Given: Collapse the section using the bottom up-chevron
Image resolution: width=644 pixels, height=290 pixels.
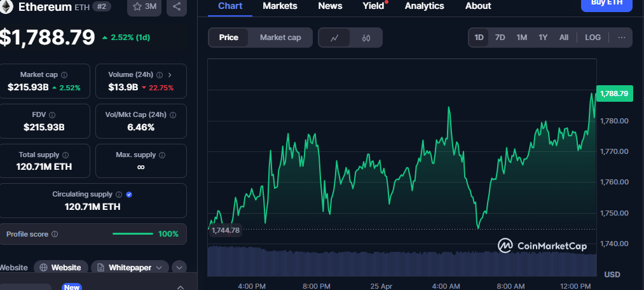Looking at the screenshot, I should click(180, 287).
